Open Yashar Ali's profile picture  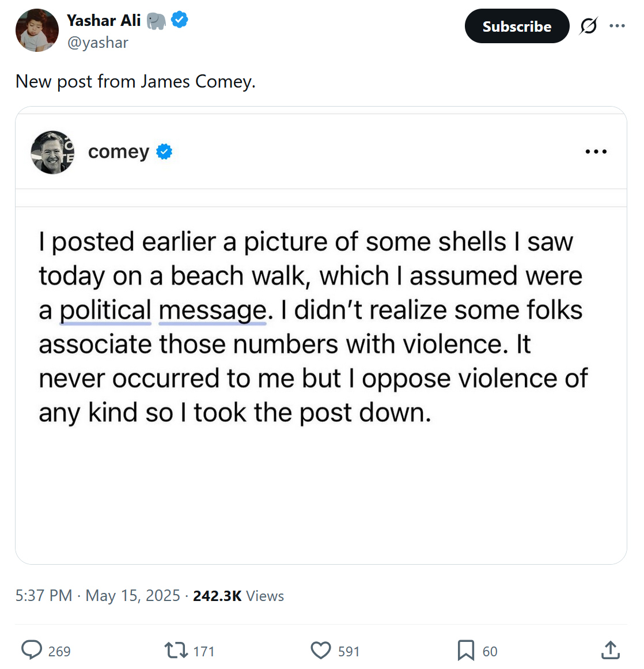point(37,31)
